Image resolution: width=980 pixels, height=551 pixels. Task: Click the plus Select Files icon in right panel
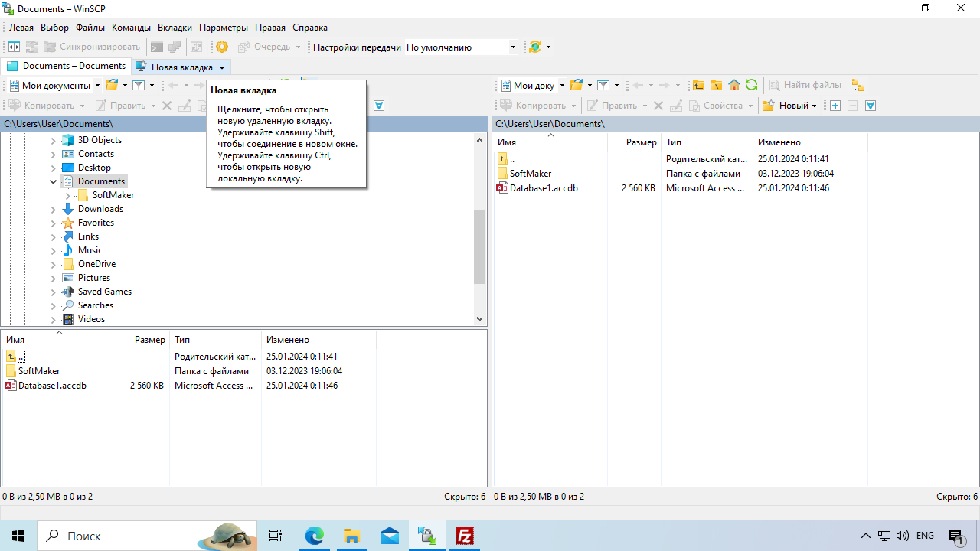[835, 106]
